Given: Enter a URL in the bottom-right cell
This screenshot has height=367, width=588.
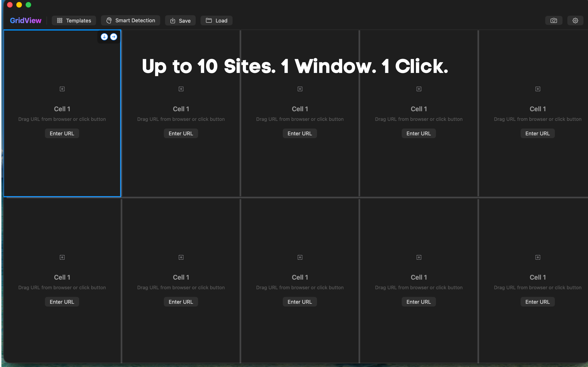Looking at the screenshot, I should click(537, 301).
